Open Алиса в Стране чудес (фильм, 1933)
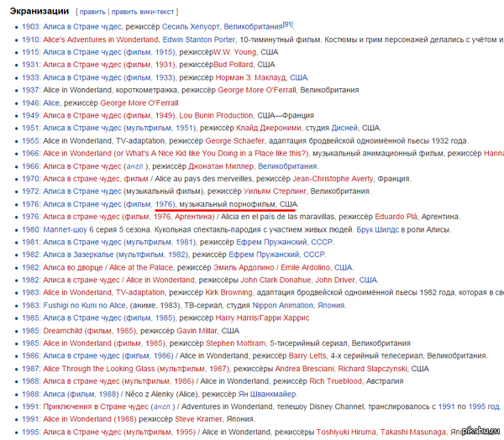504x440 pixels. coord(109,77)
